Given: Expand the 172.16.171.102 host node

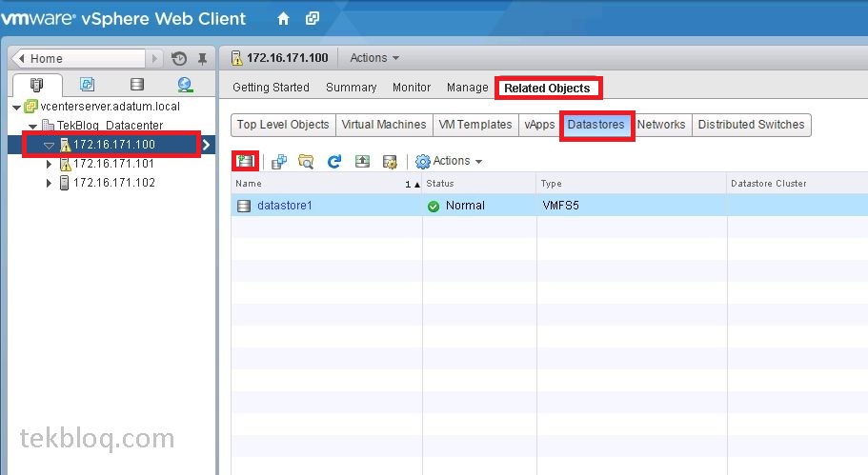Looking at the screenshot, I should point(49,183).
